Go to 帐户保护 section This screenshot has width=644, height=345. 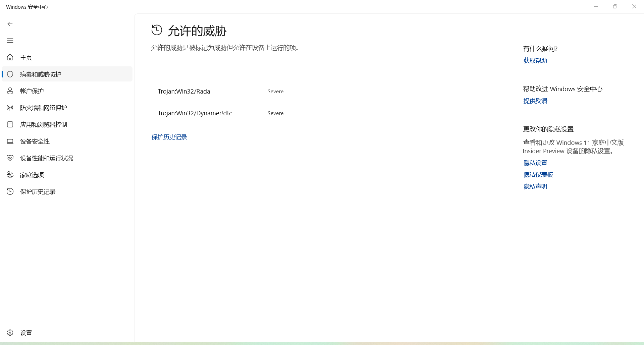pyautogui.click(x=67, y=91)
